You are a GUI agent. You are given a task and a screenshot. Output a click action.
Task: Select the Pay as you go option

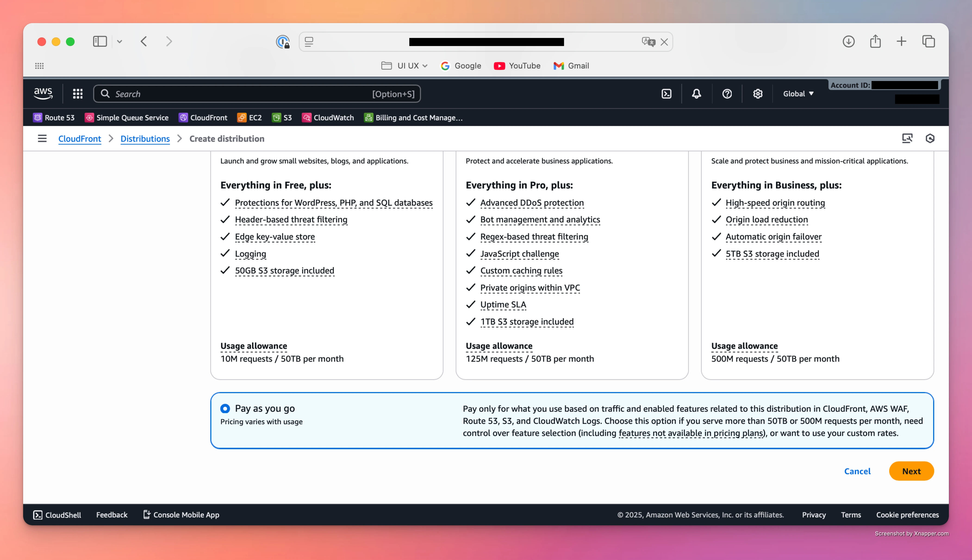click(x=225, y=408)
